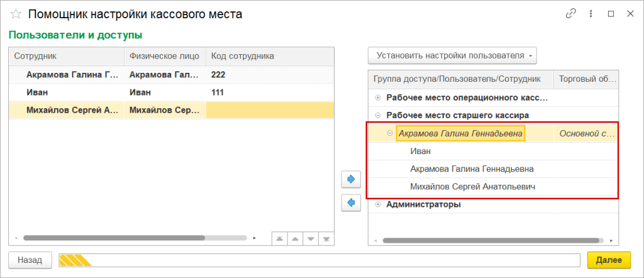644x278 pixels.
Task: Move up one row in employee list
Action: (294, 239)
